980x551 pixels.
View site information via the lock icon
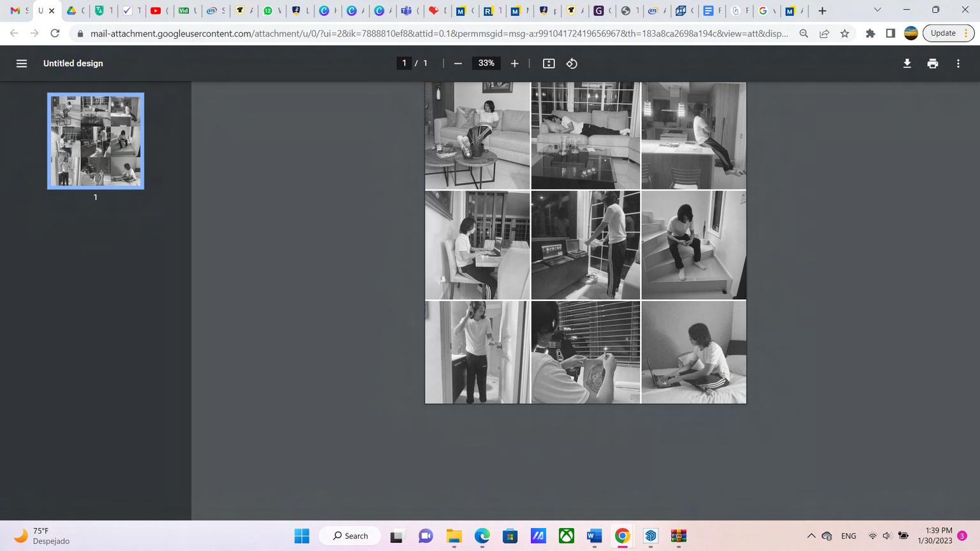80,34
